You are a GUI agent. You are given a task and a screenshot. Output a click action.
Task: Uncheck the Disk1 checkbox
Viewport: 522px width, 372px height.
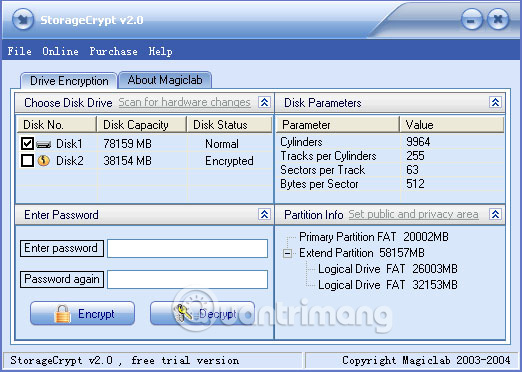[x=27, y=144]
